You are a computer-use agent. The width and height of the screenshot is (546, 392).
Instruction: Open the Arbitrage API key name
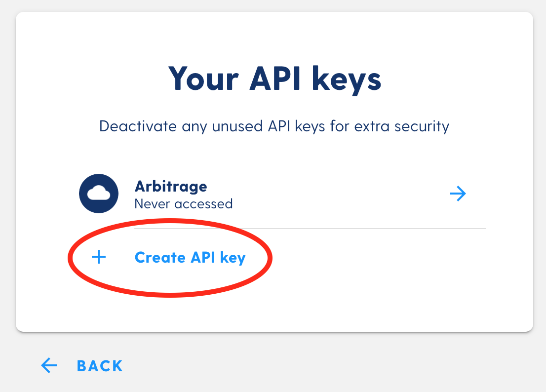(x=171, y=187)
